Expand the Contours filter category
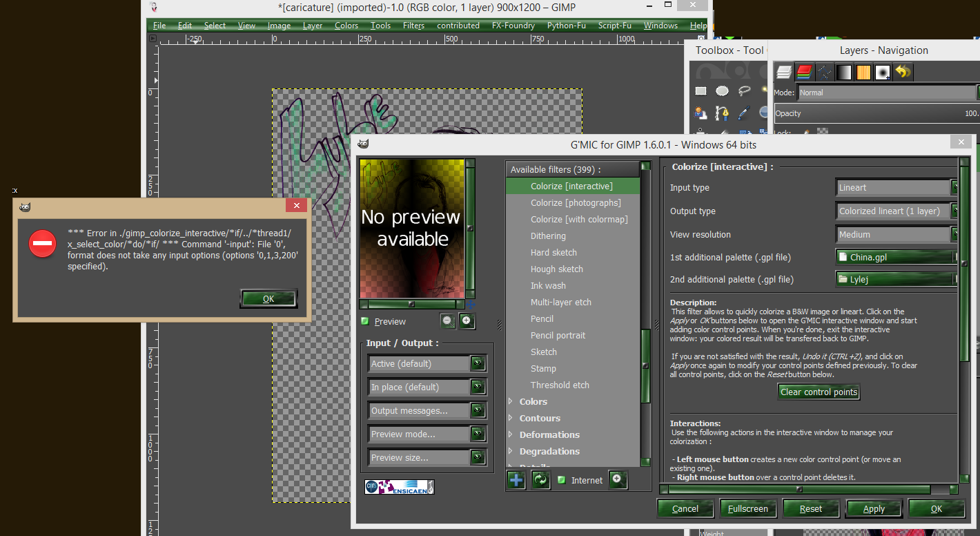 click(x=511, y=418)
